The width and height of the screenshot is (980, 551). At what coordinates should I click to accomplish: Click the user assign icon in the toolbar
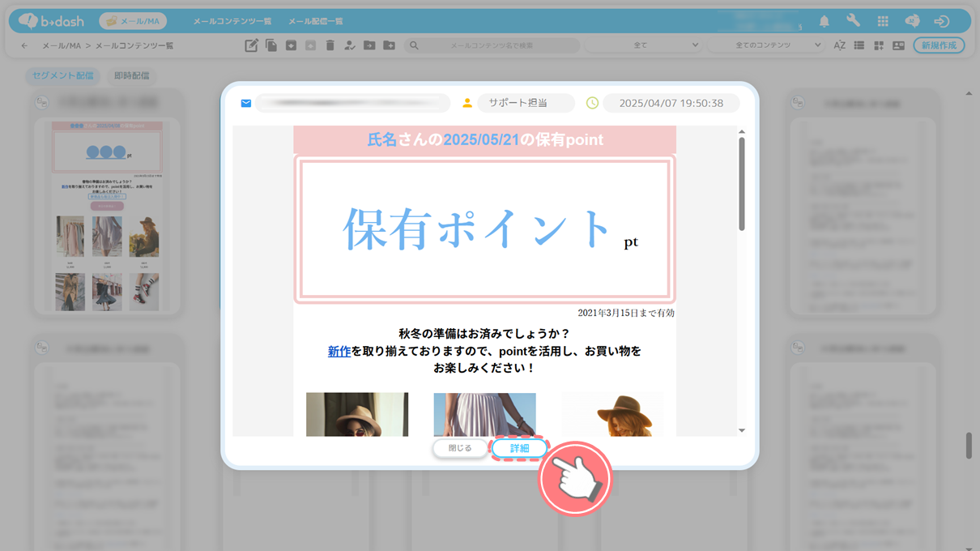tap(350, 45)
